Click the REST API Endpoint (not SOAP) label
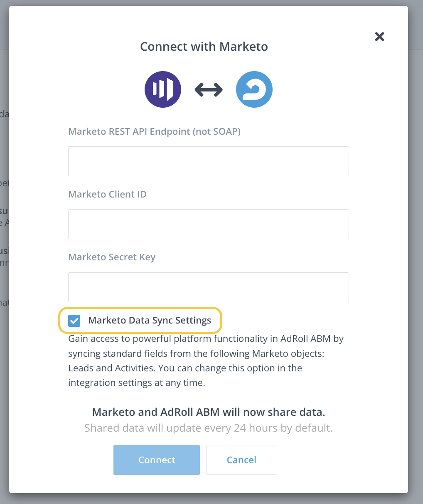This screenshot has width=423, height=504. click(154, 132)
